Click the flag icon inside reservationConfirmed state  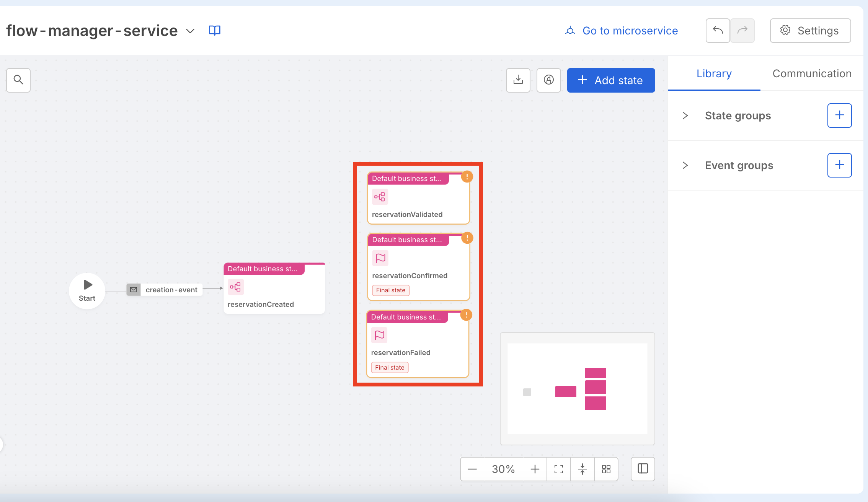point(380,258)
